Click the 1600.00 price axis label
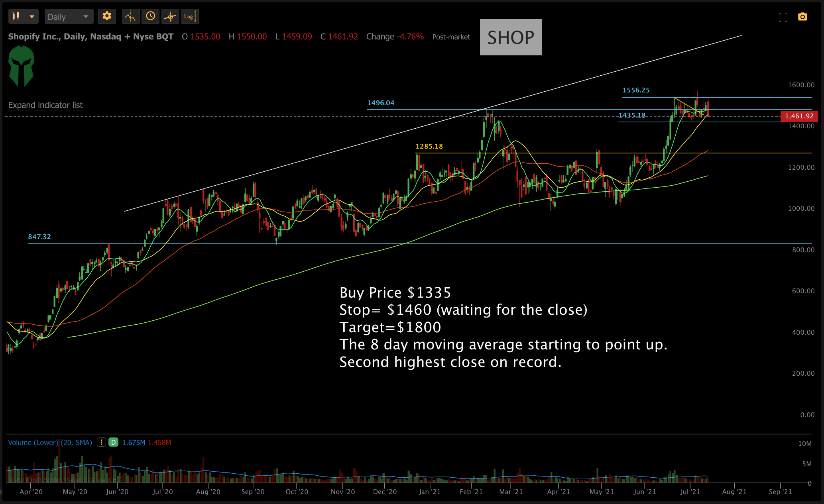The height and width of the screenshot is (504, 824). (801, 85)
